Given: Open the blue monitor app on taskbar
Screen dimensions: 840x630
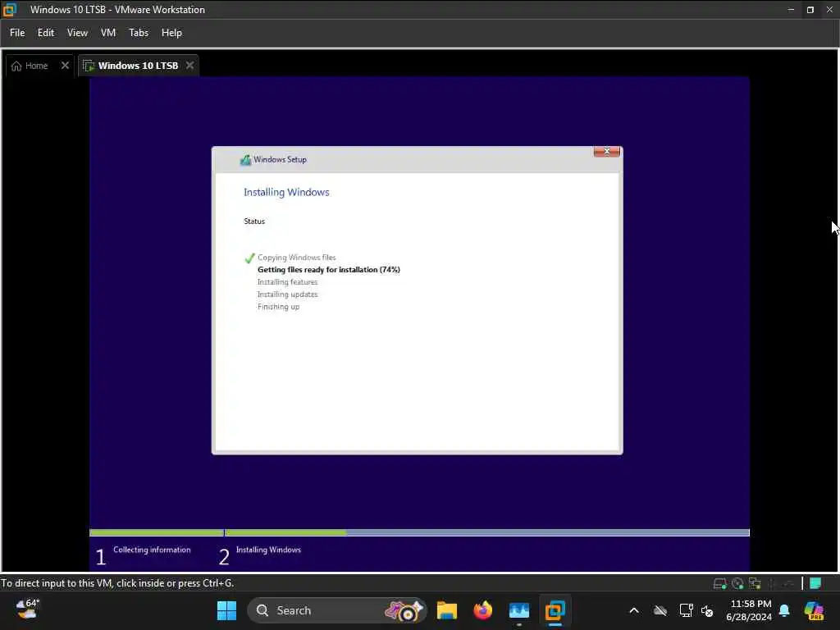Looking at the screenshot, I should [519, 610].
